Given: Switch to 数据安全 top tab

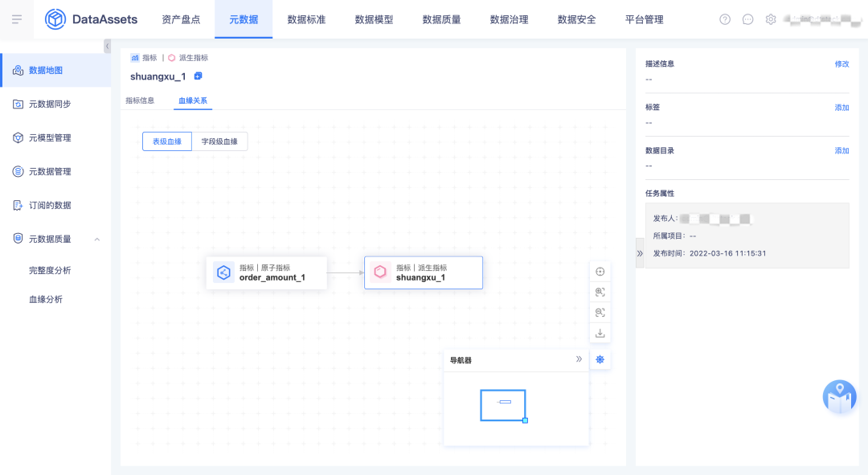Looking at the screenshot, I should click(576, 19).
